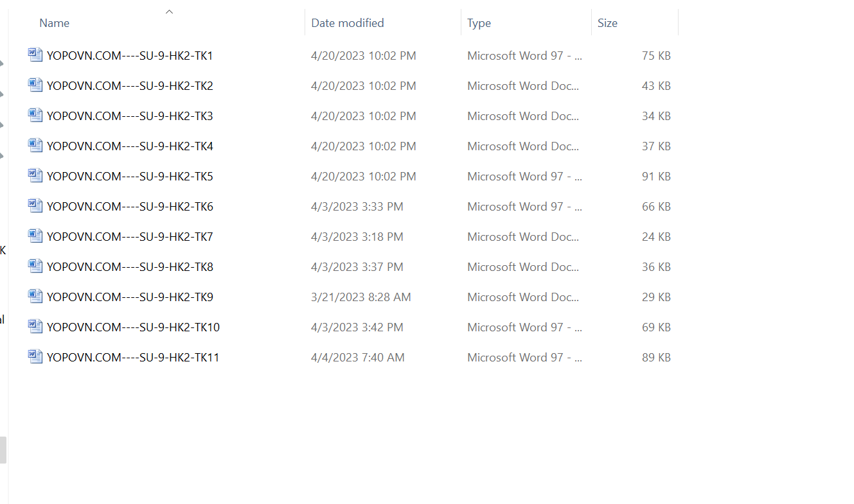
Task: Click the 66 KB size value
Action: tap(656, 207)
